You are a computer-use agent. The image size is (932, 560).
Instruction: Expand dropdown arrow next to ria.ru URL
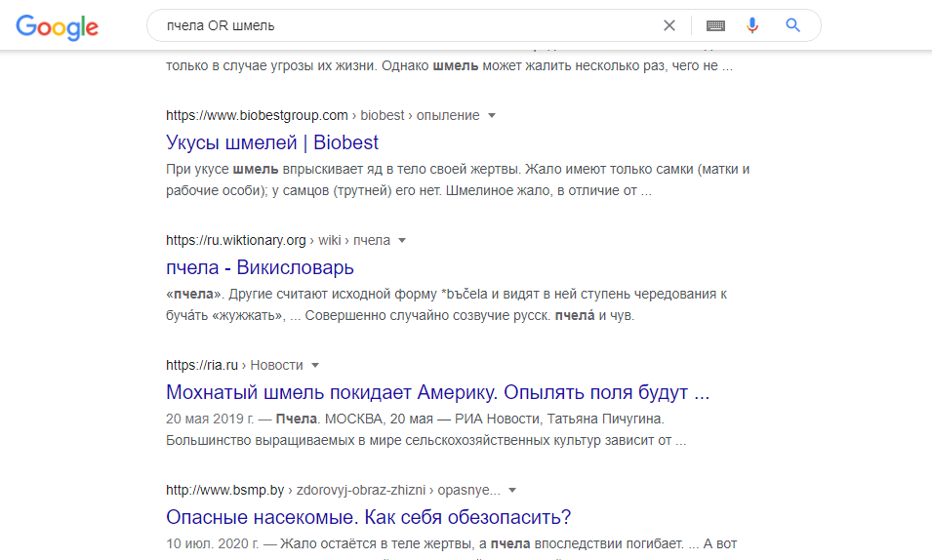315,365
